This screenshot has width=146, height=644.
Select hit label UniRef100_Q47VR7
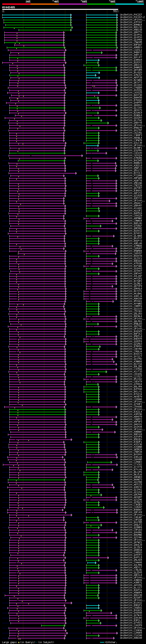click(x=131, y=188)
